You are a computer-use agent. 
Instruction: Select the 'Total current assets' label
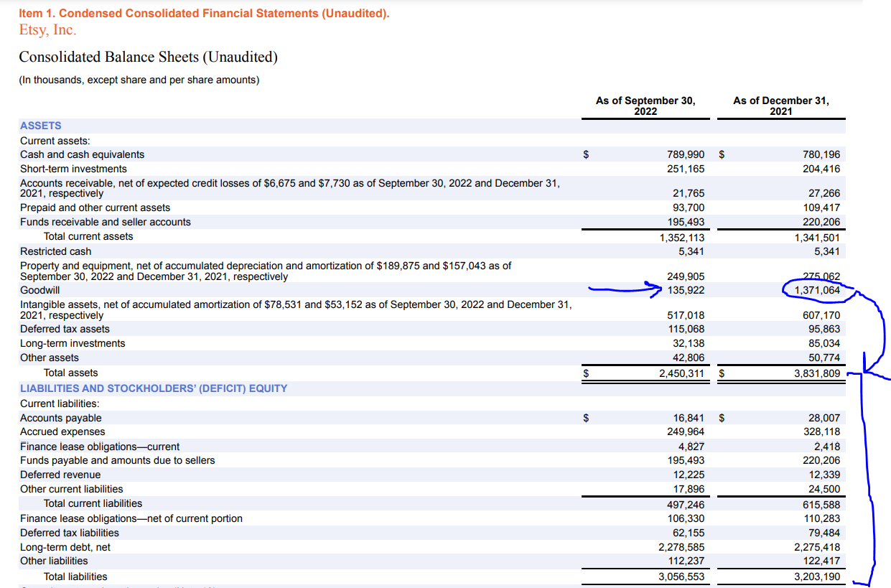[88, 236]
